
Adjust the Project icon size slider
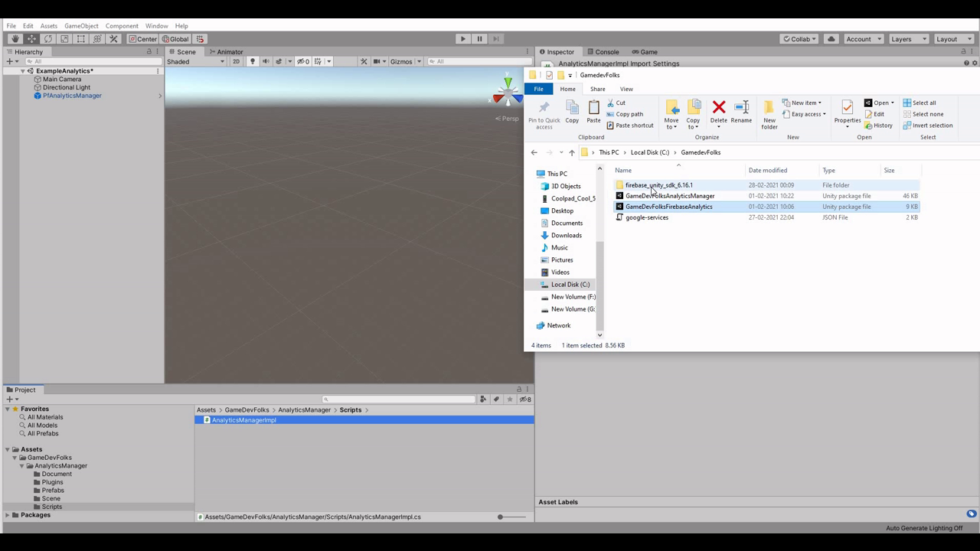point(501,517)
